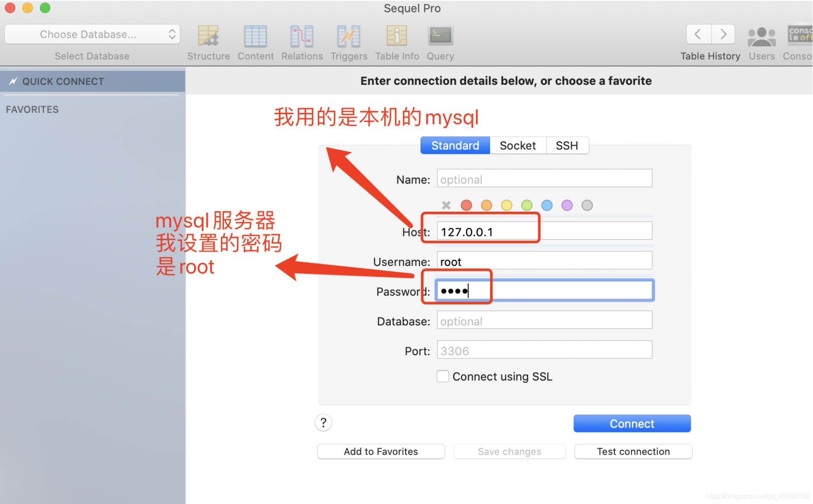
Task: Click the Save changes button
Action: click(509, 451)
